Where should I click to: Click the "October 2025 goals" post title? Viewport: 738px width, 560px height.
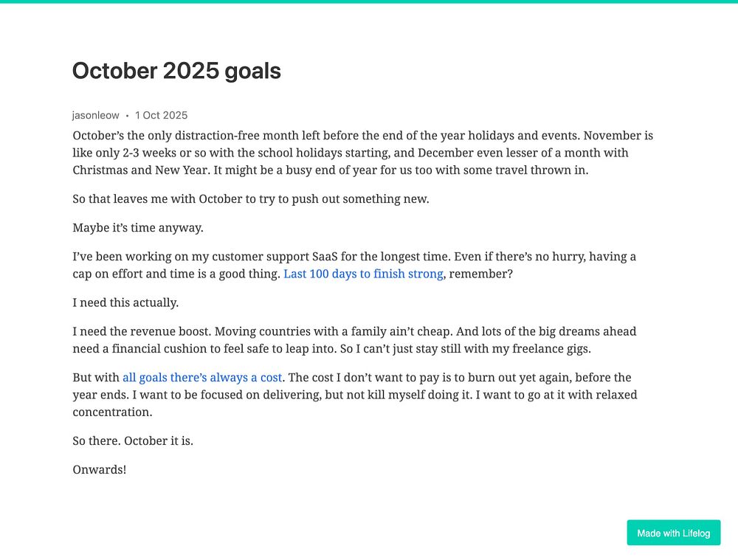click(x=176, y=71)
